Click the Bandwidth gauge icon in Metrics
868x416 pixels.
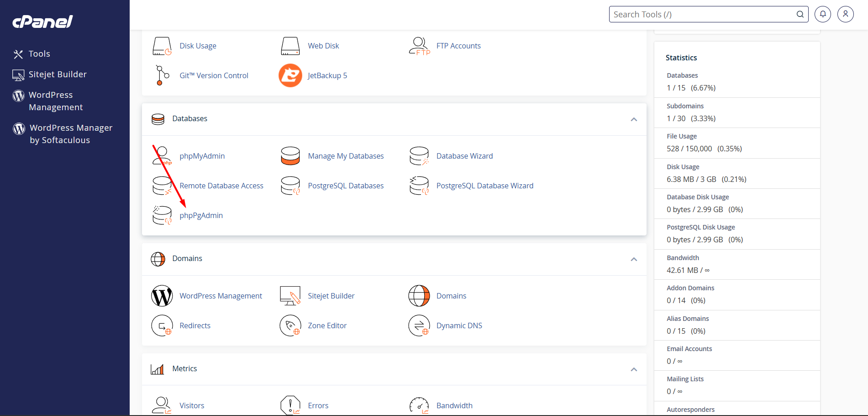tap(419, 405)
